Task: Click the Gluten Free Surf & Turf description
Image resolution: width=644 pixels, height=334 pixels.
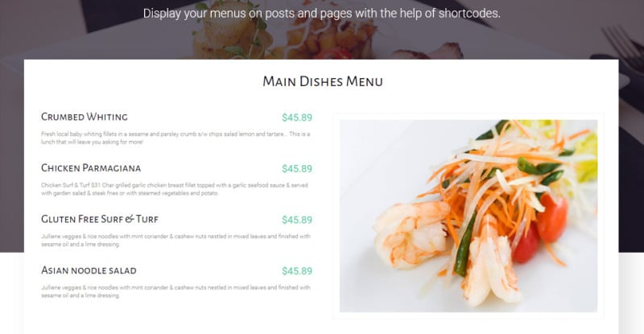Action: [x=175, y=241]
